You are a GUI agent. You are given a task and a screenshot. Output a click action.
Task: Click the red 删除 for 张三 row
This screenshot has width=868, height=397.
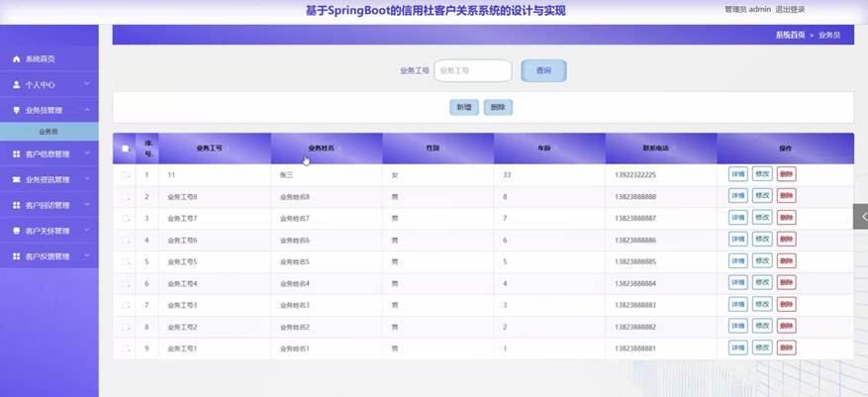[x=787, y=174]
